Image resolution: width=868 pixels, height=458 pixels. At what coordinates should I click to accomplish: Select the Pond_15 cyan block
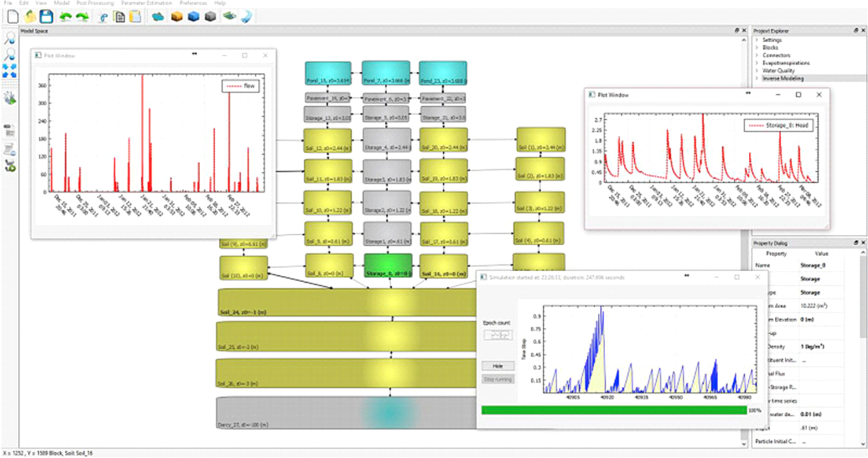(328, 73)
